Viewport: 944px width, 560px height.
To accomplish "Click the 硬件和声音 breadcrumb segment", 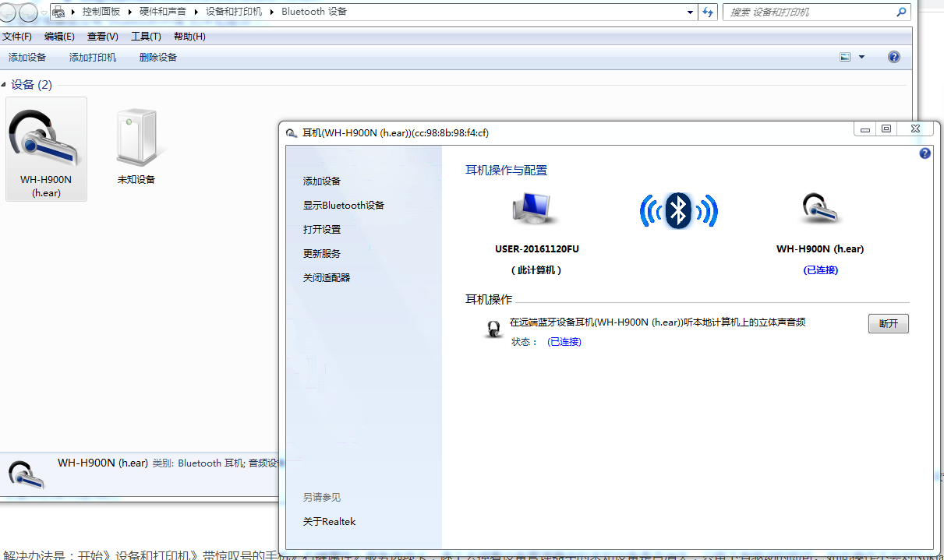I will (x=164, y=12).
